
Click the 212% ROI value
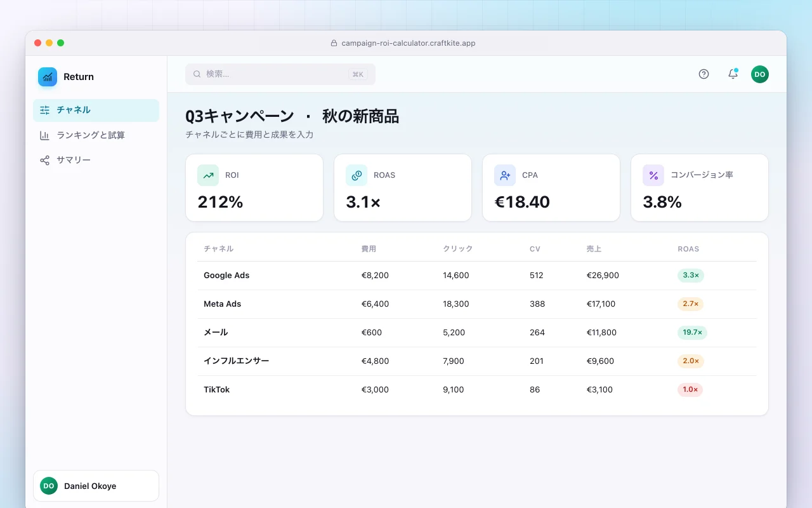coord(220,202)
